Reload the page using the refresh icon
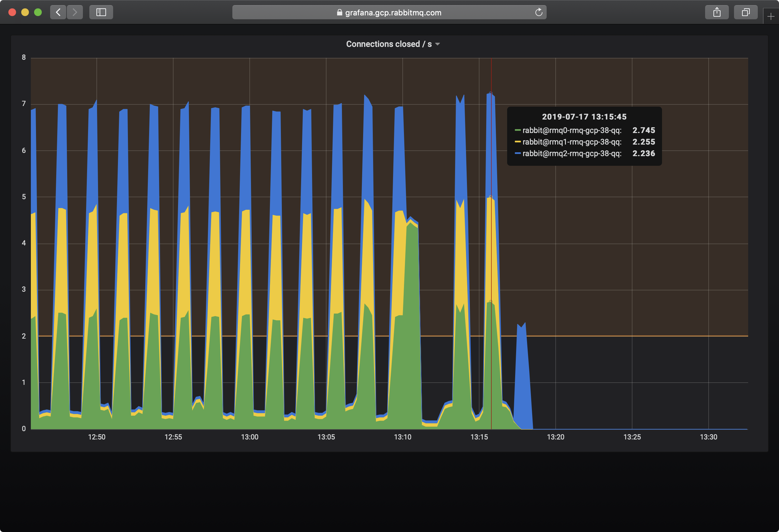Image resolution: width=779 pixels, height=532 pixels. tap(538, 13)
